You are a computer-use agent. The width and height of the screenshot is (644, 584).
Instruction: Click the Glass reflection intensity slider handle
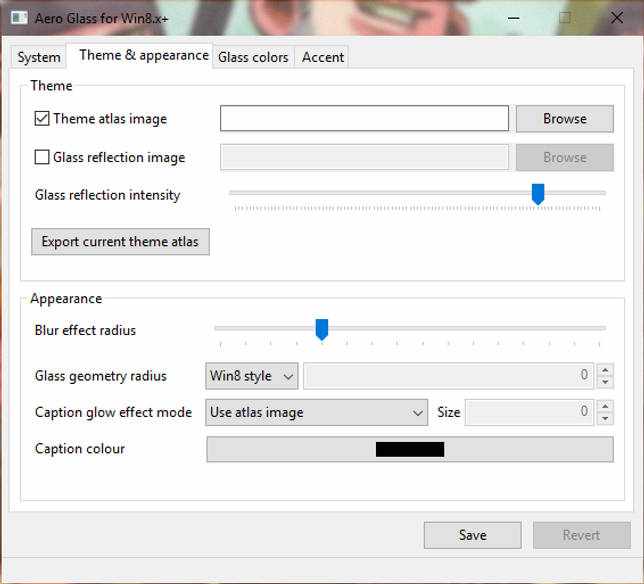click(538, 194)
